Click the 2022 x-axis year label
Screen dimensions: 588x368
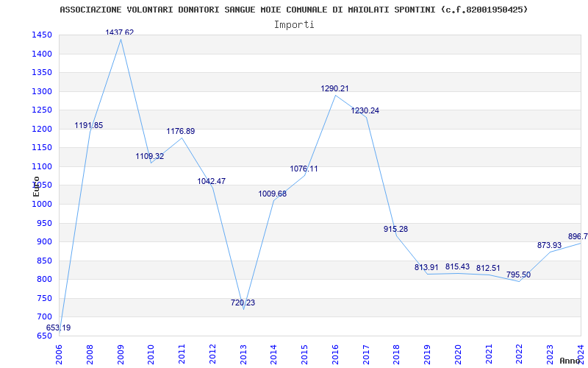click(520, 355)
